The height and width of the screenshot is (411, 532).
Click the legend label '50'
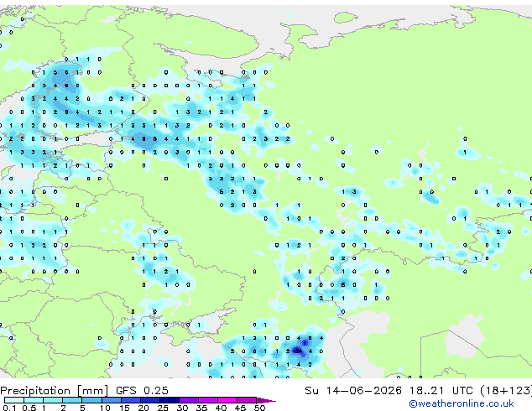point(259,408)
